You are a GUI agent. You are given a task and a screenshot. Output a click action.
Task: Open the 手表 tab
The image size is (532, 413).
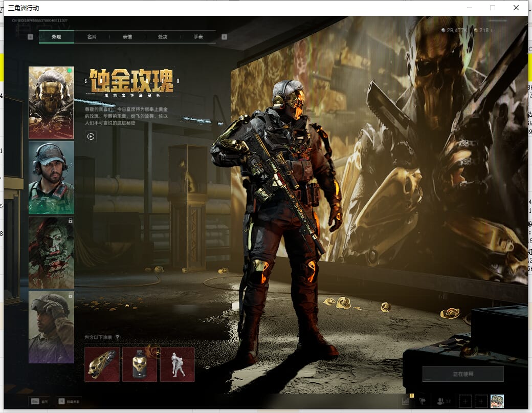pyautogui.click(x=198, y=37)
